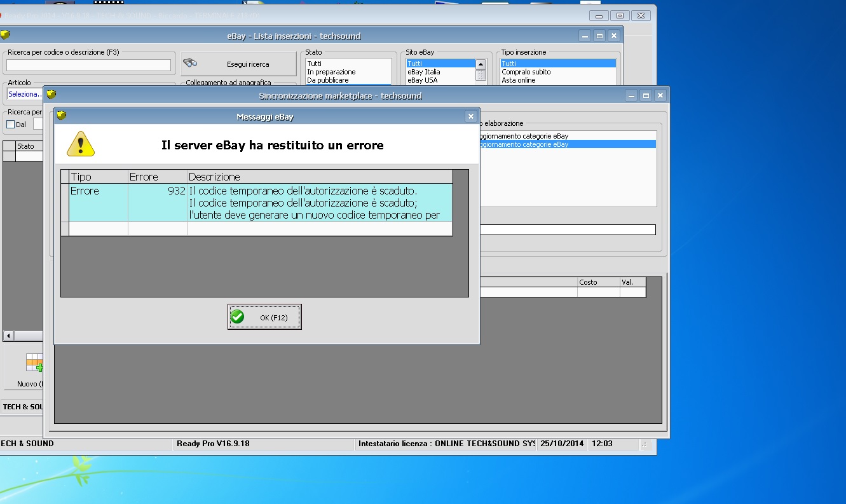Screen dimensions: 846x504
Task: Click the left arrow of the horizontal scrollbar
Action: (8, 336)
